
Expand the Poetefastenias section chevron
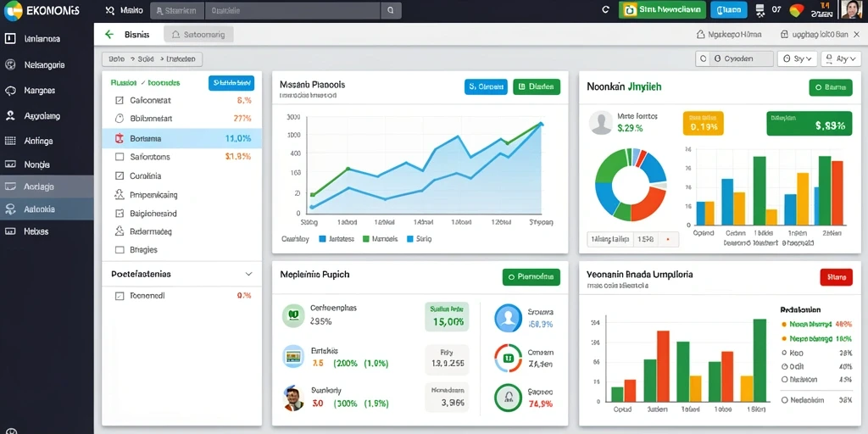(x=248, y=274)
